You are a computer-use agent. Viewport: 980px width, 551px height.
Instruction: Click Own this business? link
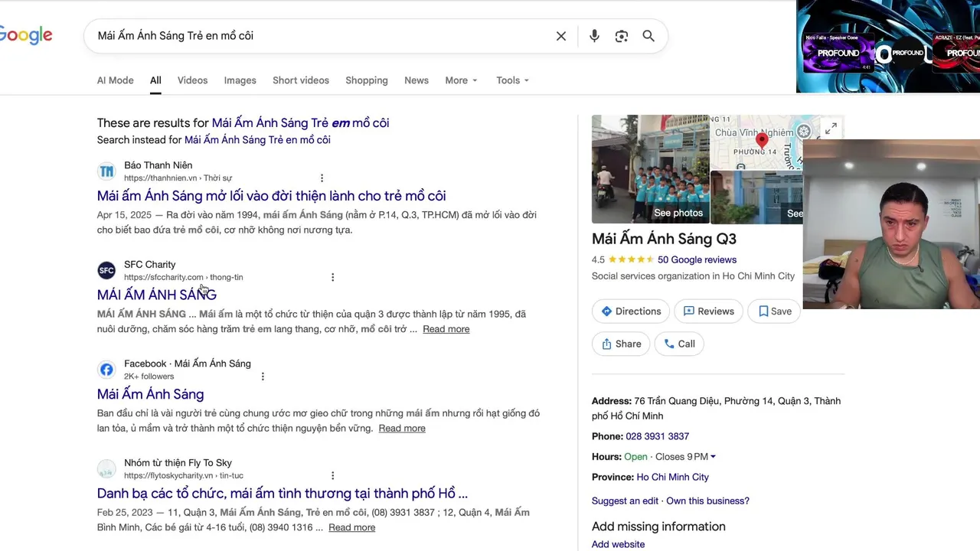(707, 500)
